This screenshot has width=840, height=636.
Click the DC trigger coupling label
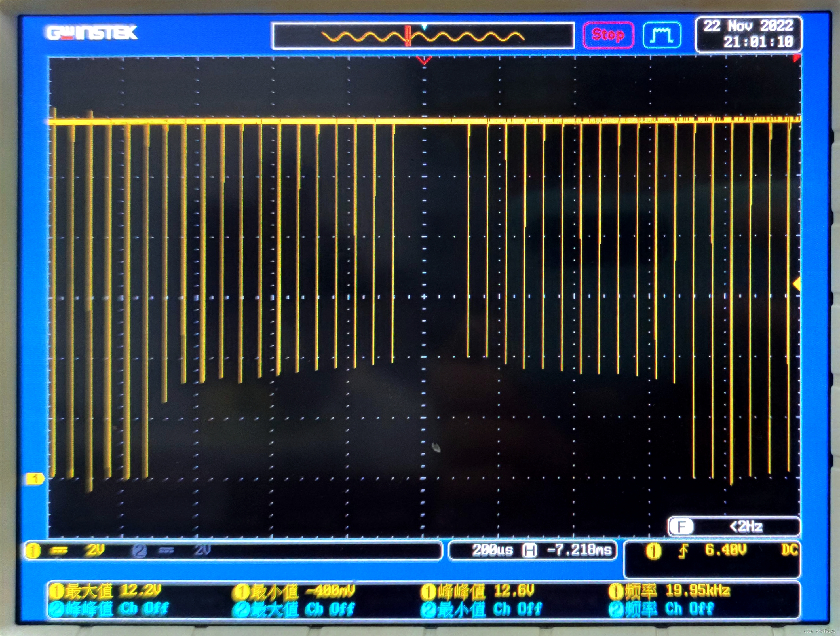pos(789,550)
